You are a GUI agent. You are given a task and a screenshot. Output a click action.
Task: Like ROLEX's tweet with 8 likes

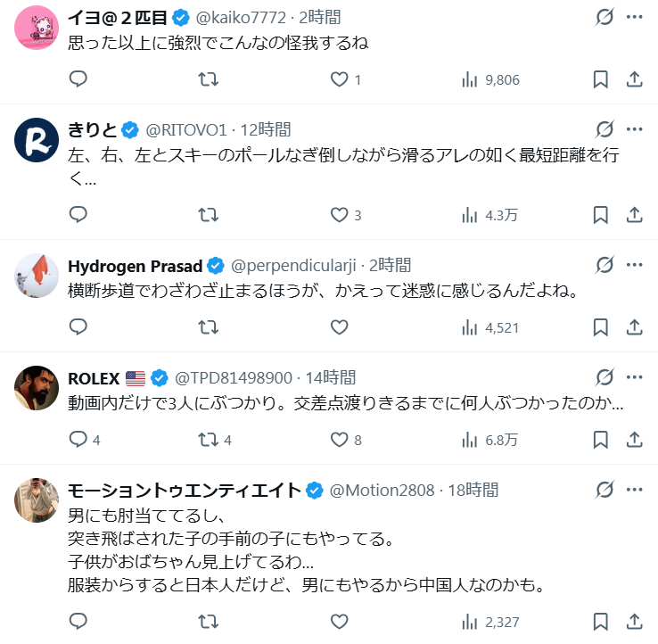(339, 439)
